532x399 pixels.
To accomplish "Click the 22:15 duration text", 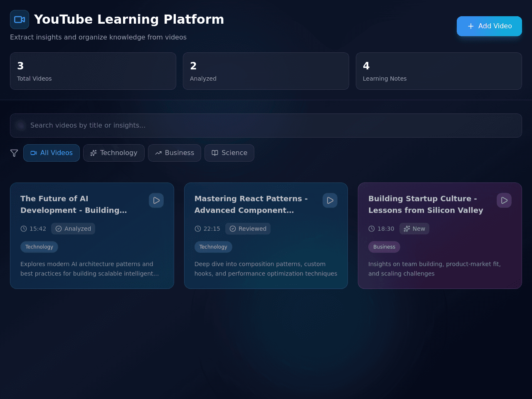I will click(x=212, y=229).
